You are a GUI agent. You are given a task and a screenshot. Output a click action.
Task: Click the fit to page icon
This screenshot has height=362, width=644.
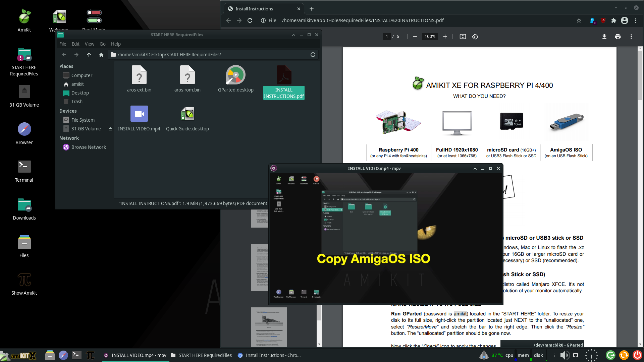[x=463, y=37]
